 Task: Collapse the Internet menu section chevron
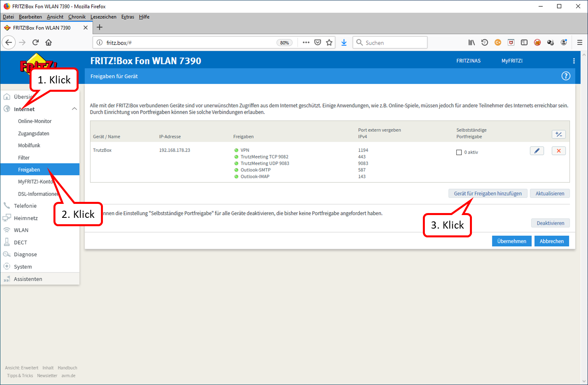pos(74,109)
